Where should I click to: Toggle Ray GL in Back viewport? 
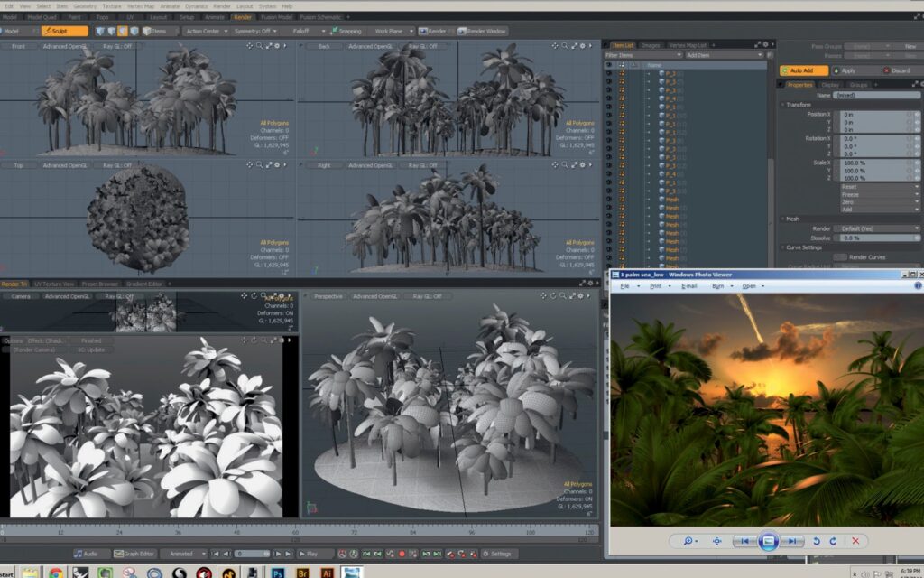tap(422, 46)
